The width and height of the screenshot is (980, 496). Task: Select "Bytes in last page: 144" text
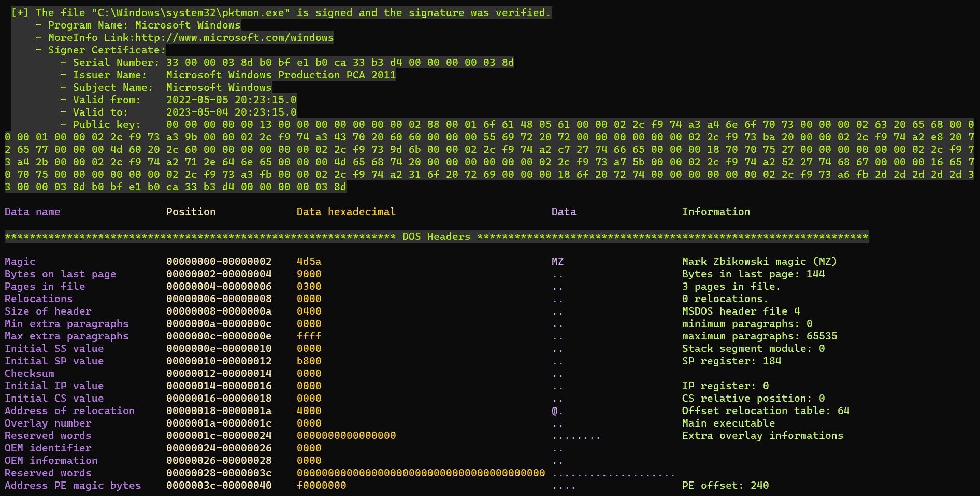754,274
